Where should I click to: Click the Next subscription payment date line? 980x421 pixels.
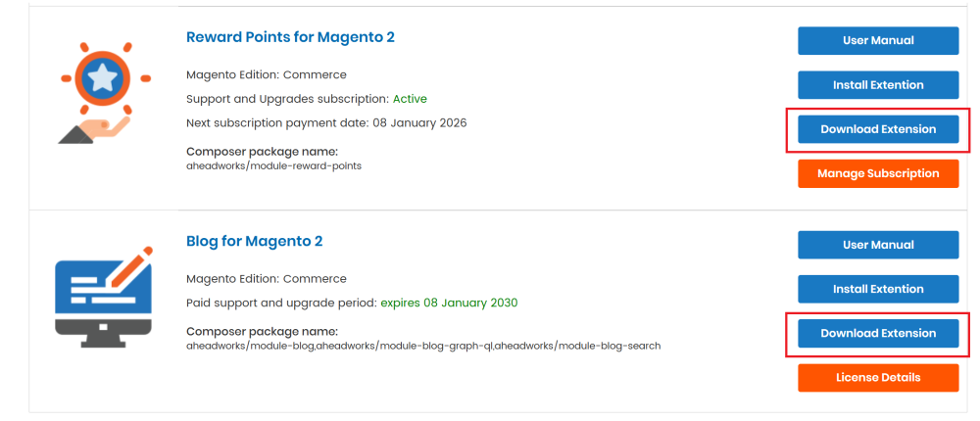click(326, 123)
